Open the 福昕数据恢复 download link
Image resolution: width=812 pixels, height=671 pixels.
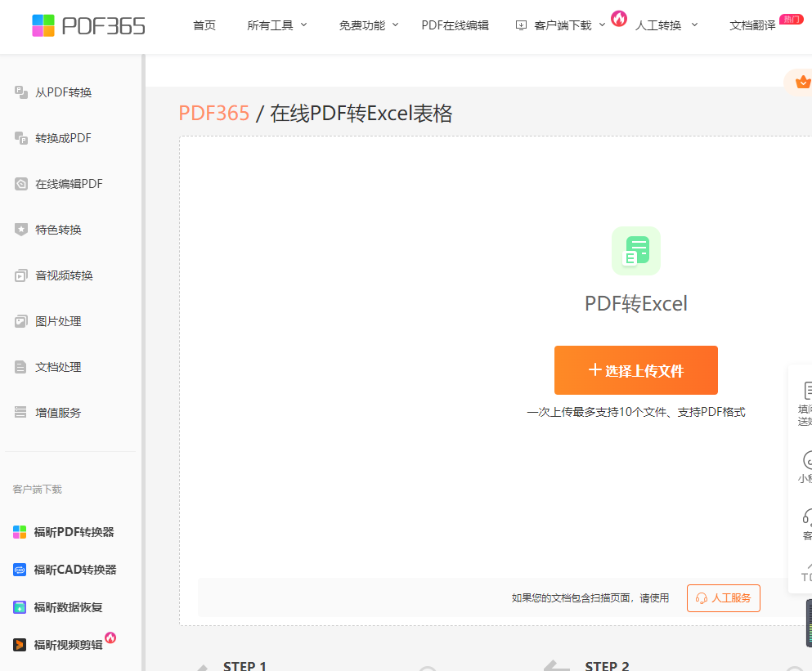coord(69,607)
